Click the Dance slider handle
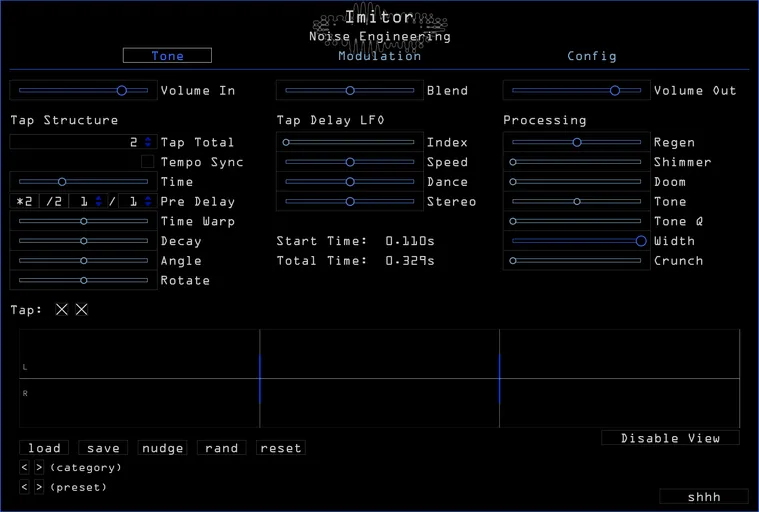The width and height of the screenshot is (759, 512). 350,182
